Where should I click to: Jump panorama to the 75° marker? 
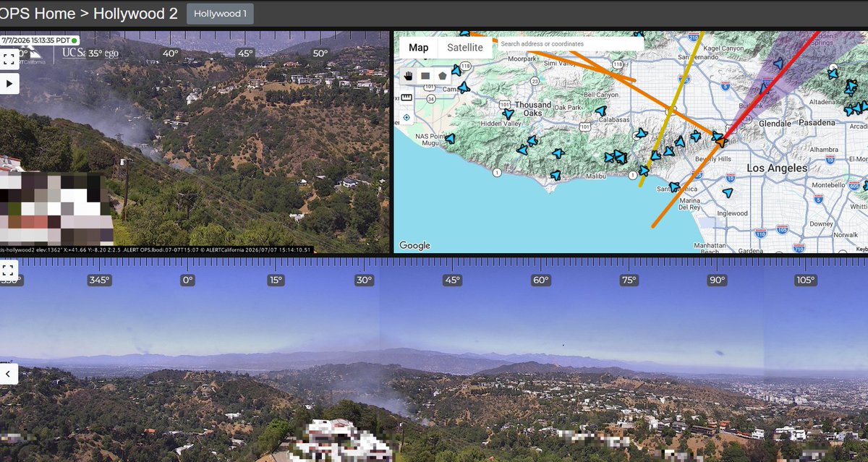point(629,281)
